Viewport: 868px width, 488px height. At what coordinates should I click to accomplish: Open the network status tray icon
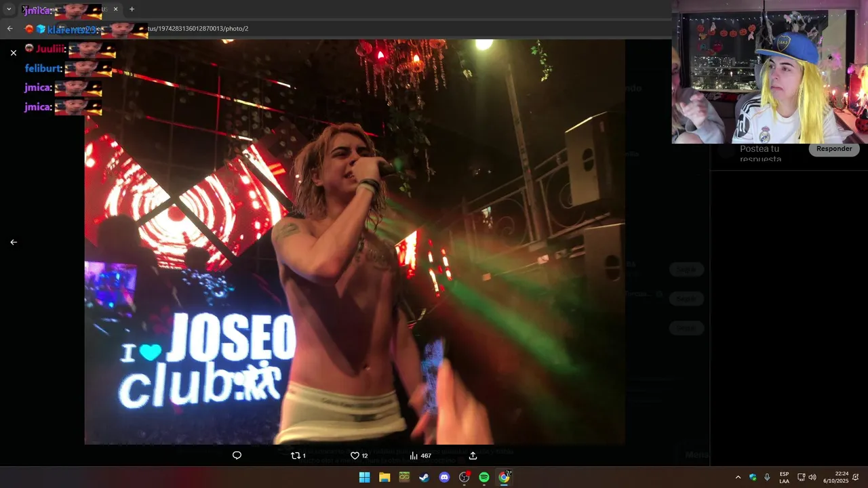click(x=801, y=477)
